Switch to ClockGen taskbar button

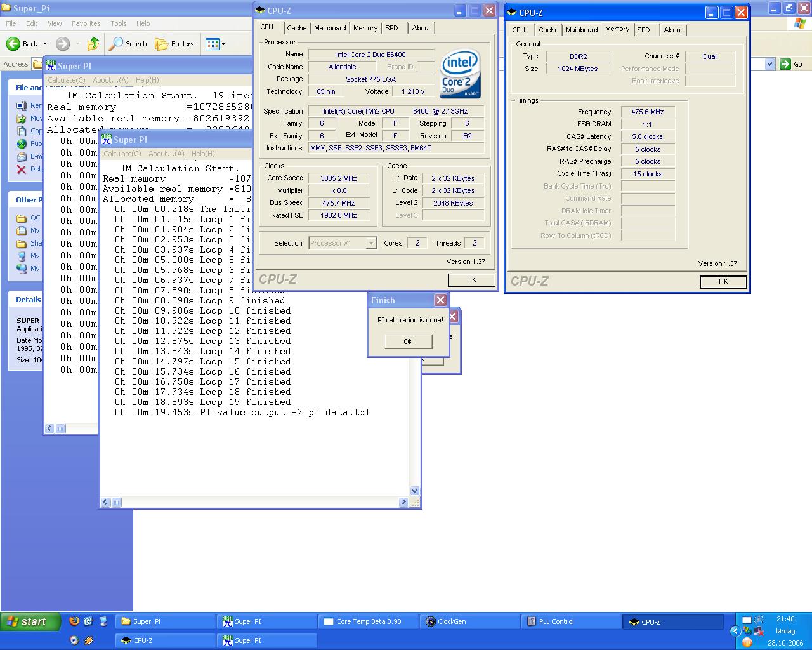point(469,621)
